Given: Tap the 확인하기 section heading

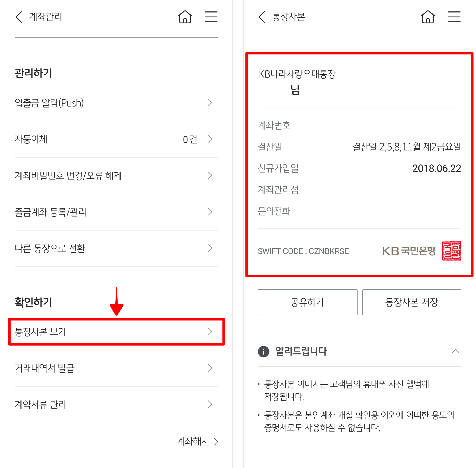Looking at the screenshot, I should (x=33, y=302).
